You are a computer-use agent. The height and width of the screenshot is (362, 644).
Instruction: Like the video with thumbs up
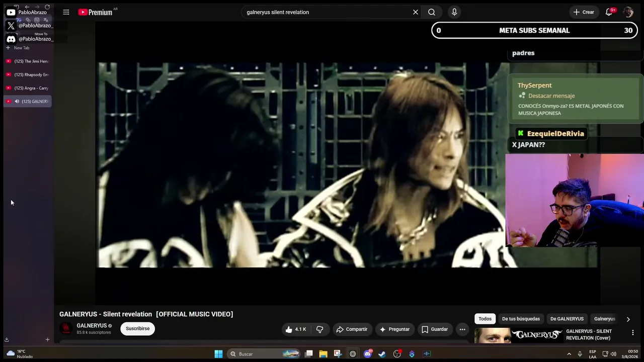[295, 329]
